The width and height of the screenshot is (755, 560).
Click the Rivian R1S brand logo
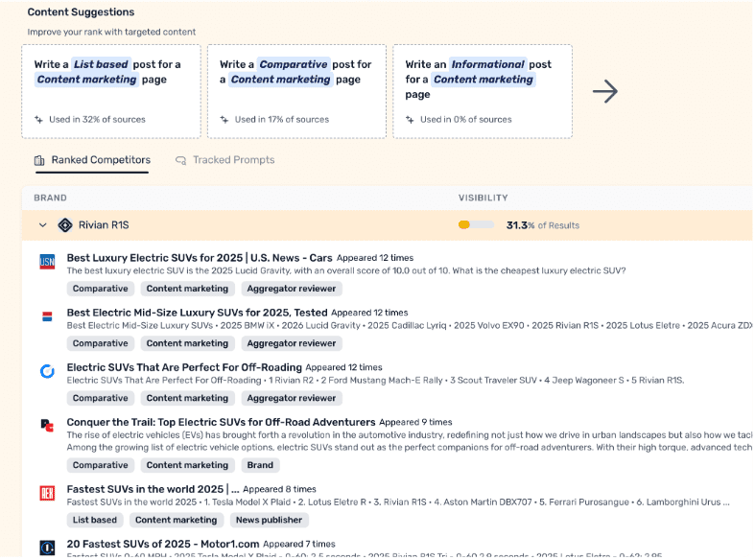(x=65, y=225)
